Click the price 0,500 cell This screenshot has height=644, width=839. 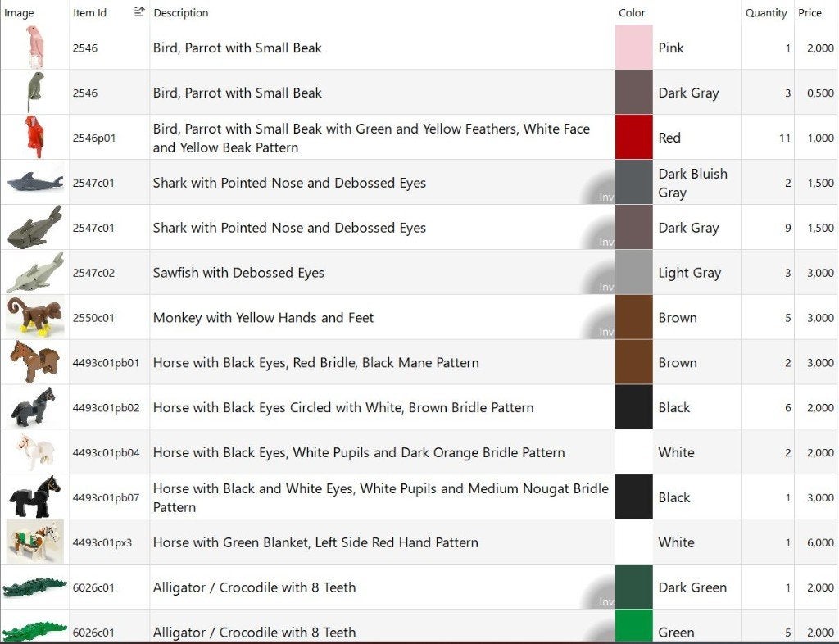point(820,93)
